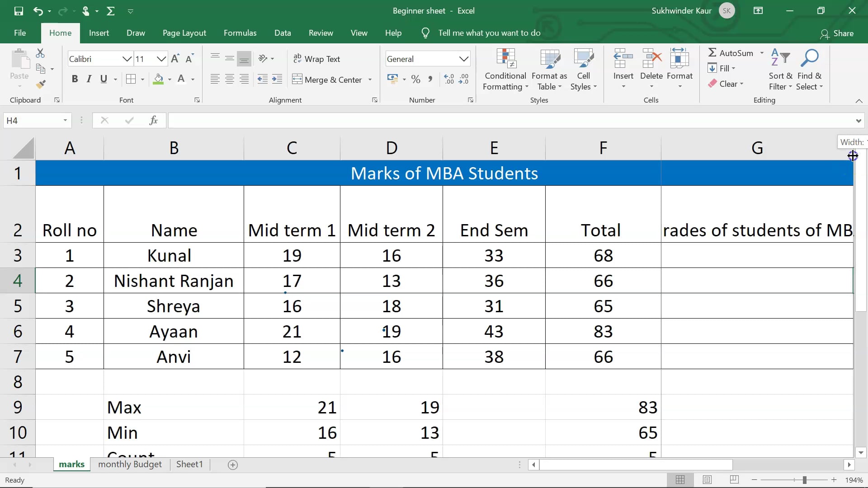Select the Italic formatting icon

89,79
